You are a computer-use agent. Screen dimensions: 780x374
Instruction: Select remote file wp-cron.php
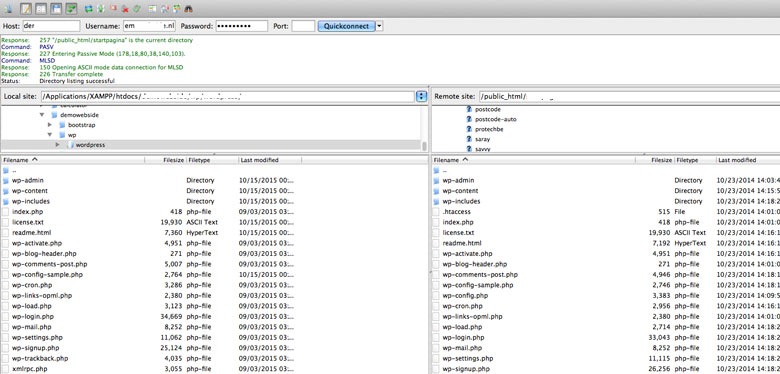463,306
